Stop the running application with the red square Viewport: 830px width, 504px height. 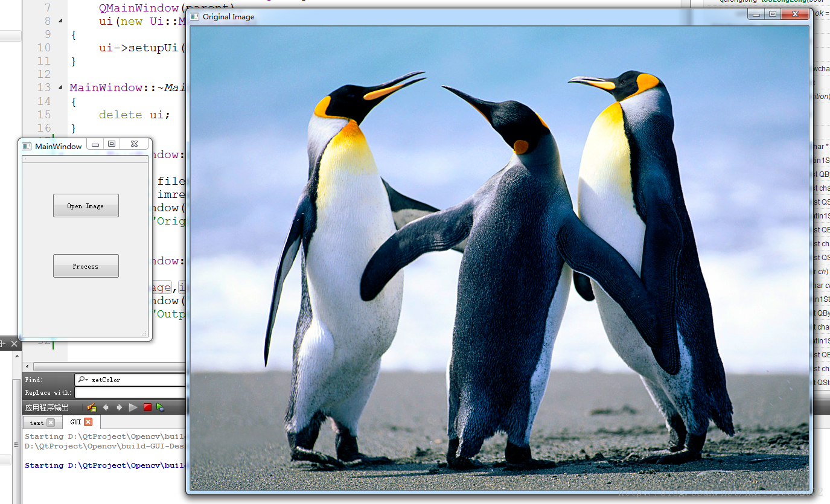pyautogui.click(x=147, y=407)
